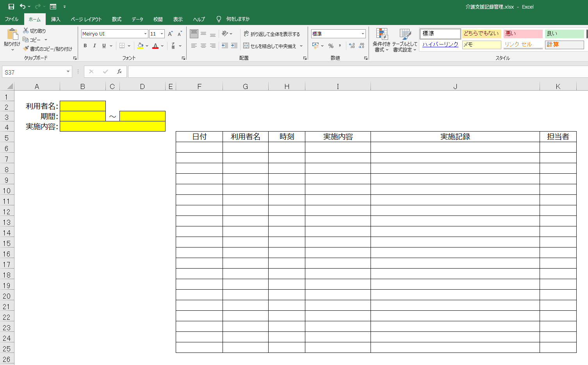
Task: Expand the number format dropdown showing 標準
Action: tap(363, 34)
